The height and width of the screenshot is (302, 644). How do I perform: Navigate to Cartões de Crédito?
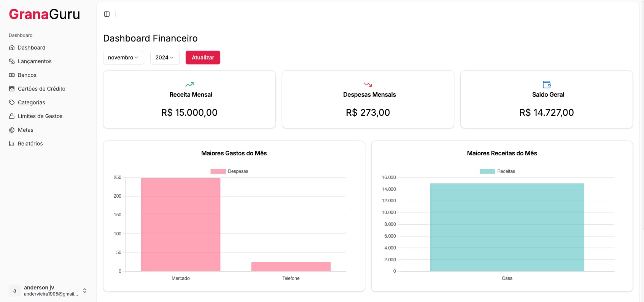48,89
